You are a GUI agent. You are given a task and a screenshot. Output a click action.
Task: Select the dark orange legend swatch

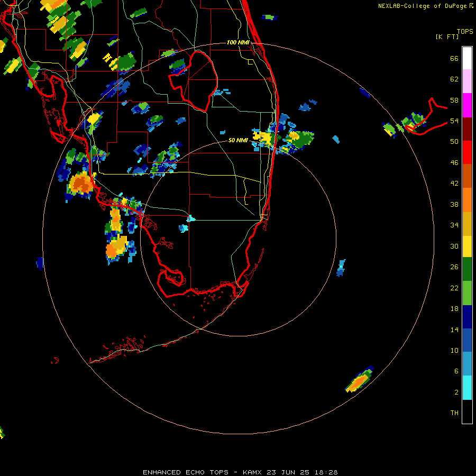tap(467, 176)
